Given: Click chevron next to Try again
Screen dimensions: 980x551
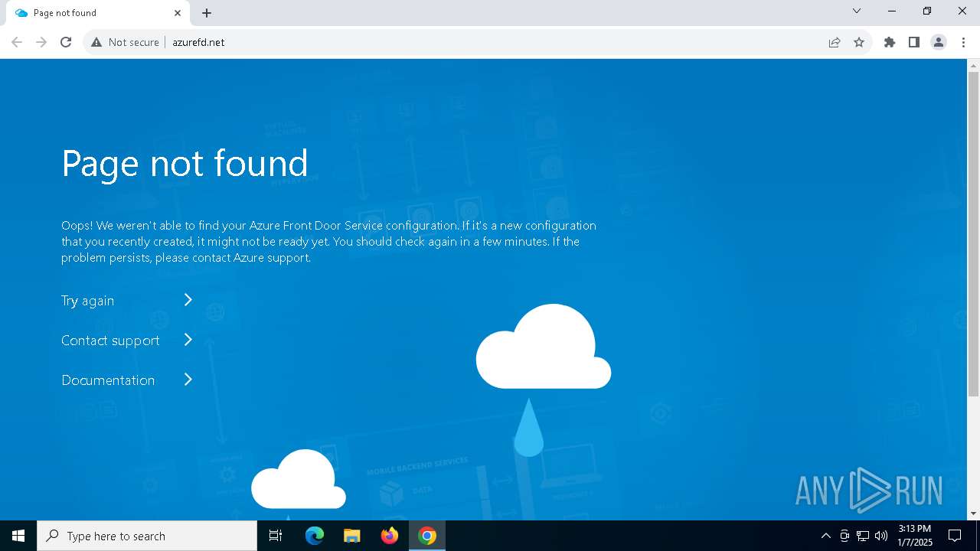Looking at the screenshot, I should pyautogui.click(x=188, y=300).
